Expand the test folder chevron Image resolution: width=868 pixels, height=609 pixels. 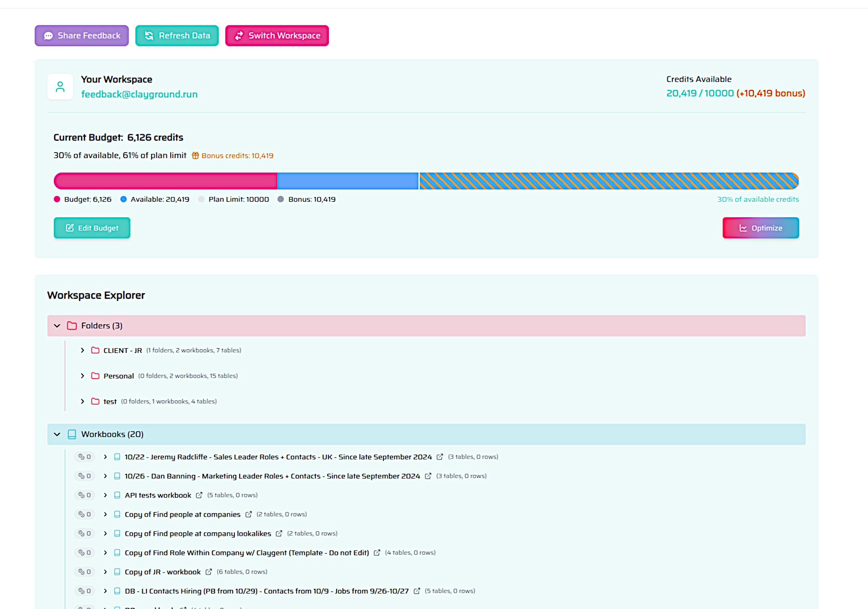click(82, 401)
